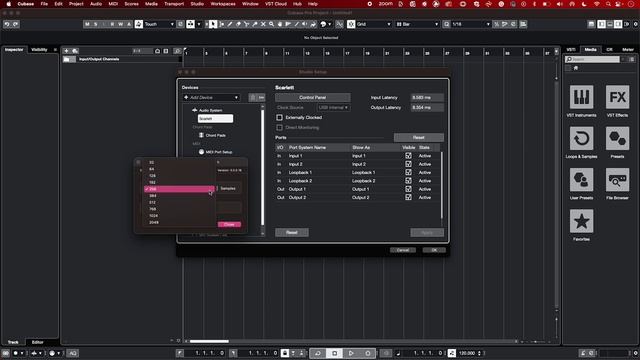
Task: Toggle Visible checkbox for Loopback 1
Action: pyautogui.click(x=408, y=172)
